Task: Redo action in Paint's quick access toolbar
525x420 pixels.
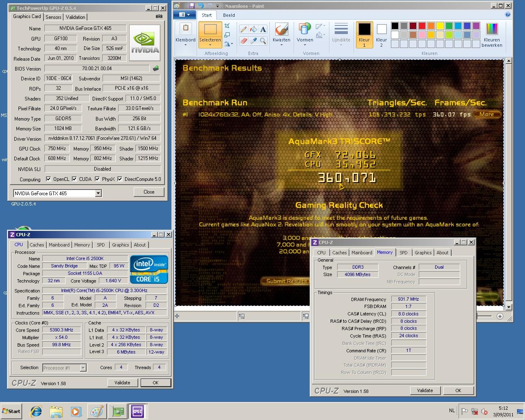Action: pos(210,6)
